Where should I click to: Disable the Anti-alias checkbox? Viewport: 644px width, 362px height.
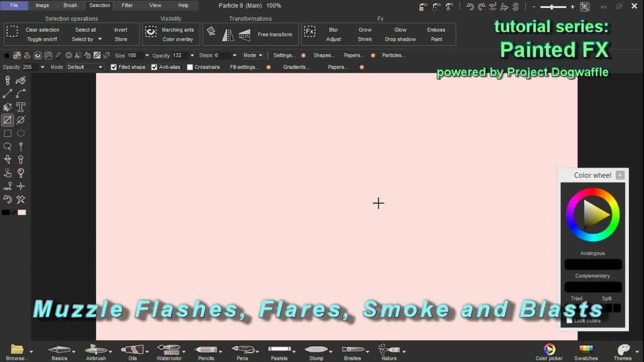point(154,67)
